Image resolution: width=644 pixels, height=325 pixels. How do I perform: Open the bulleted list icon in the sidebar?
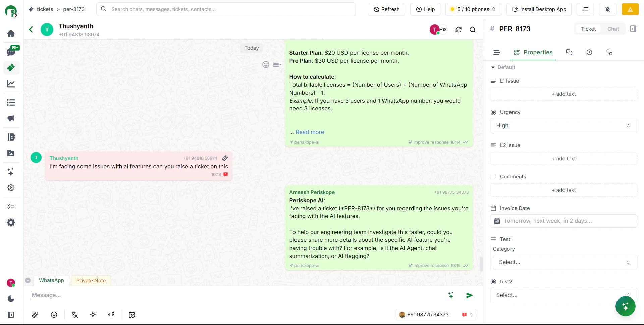[x=11, y=102]
